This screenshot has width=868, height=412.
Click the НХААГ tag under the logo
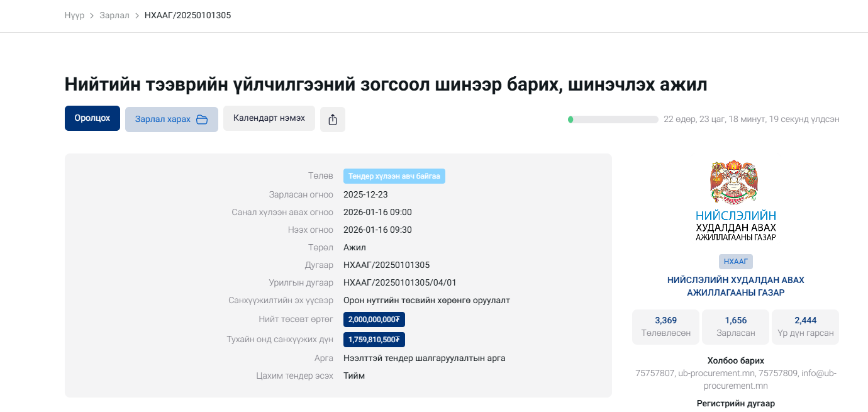tap(735, 262)
